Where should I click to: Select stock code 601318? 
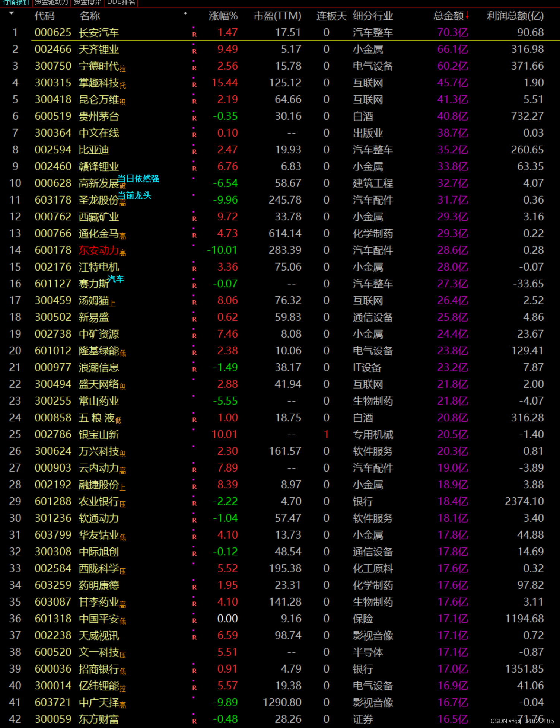pos(53,619)
